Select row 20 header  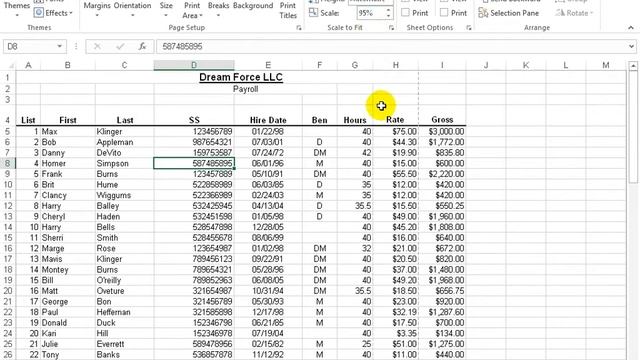coord(8,291)
